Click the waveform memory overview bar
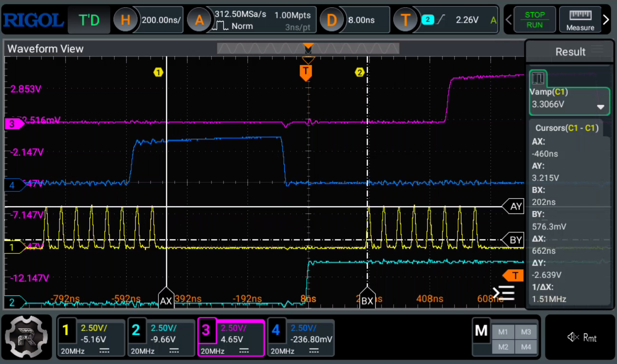617x364 pixels. click(x=308, y=48)
